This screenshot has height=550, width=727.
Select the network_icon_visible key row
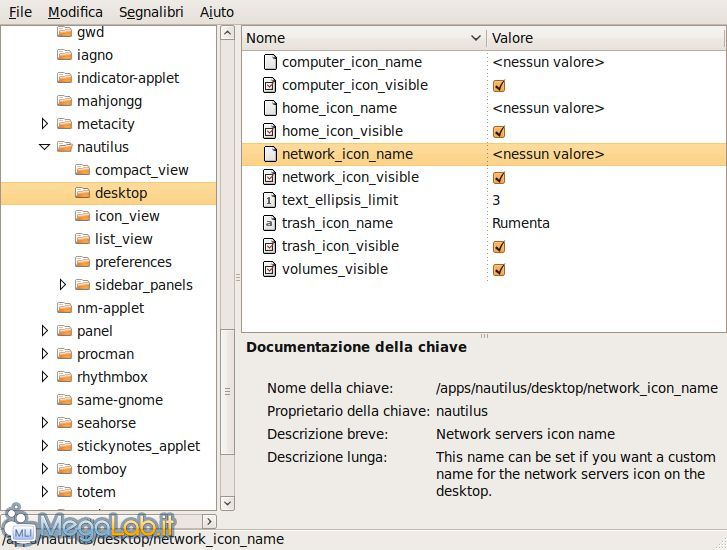coord(350,177)
